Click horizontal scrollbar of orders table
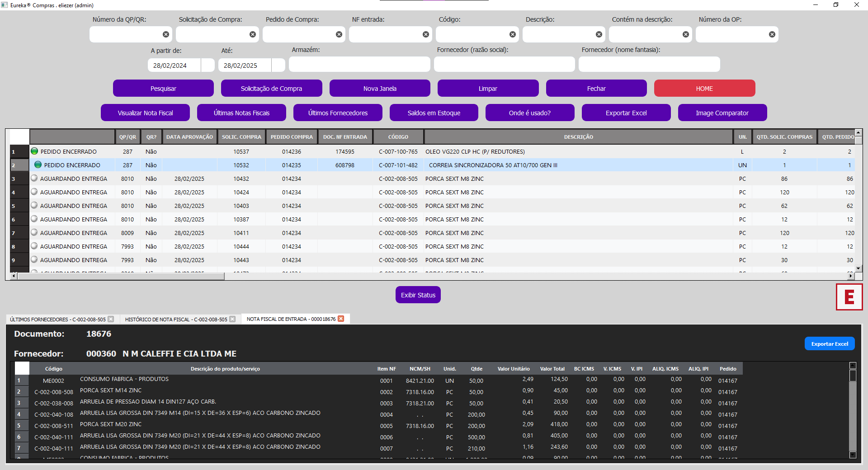The width and height of the screenshot is (868, 470). point(121,276)
